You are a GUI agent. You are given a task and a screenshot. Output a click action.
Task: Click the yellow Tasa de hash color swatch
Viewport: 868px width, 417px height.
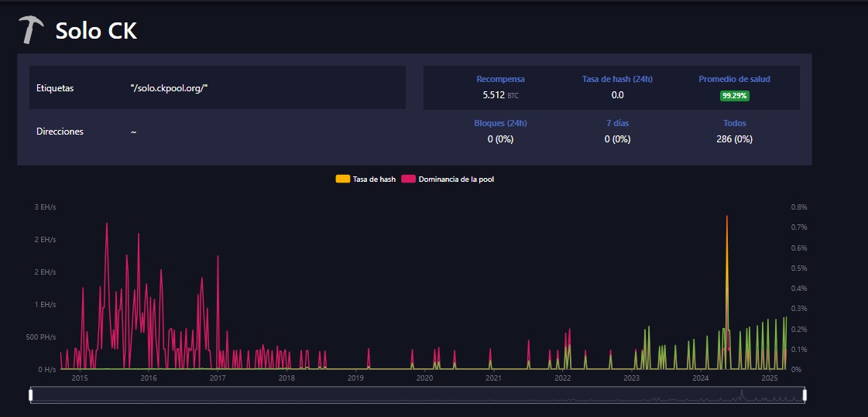pos(342,179)
